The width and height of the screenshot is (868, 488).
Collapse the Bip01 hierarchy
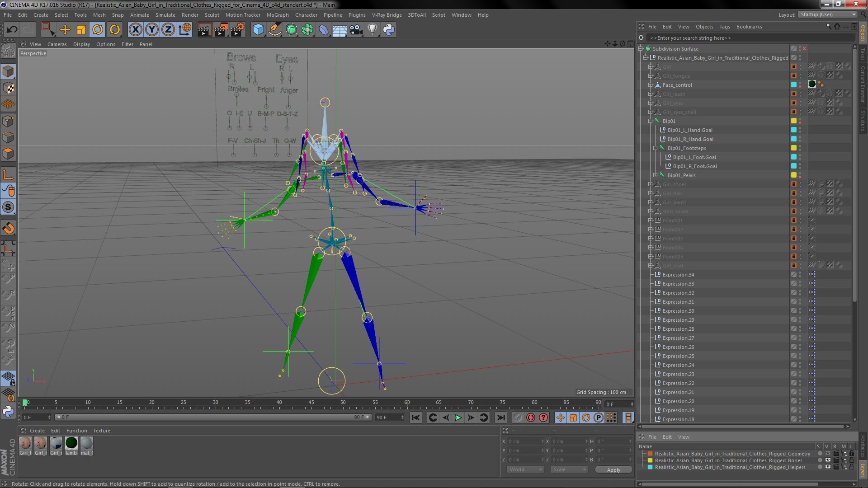pos(651,121)
